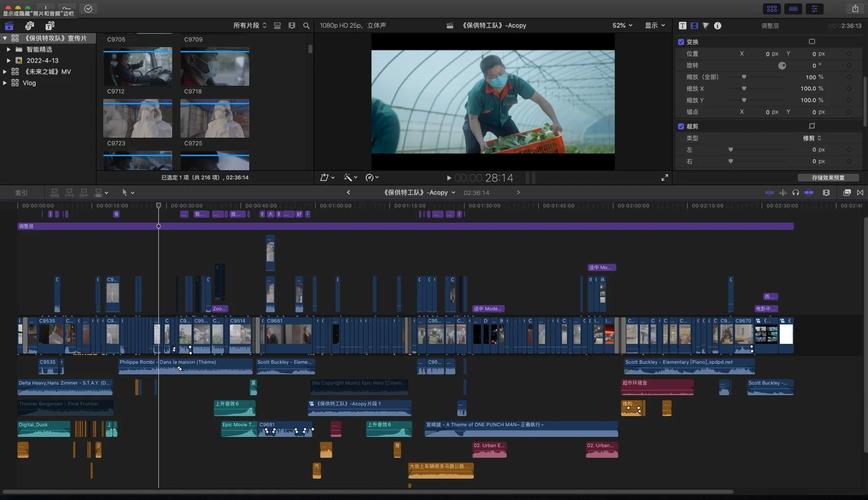The image size is (868, 500).
Task: Select clip thumbnail C9712
Action: [137, 66]
